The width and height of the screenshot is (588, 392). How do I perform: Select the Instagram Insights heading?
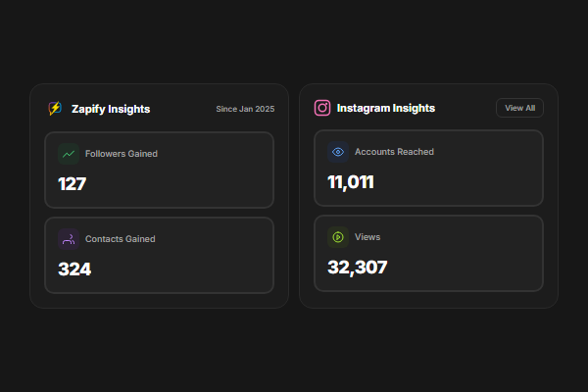[x=385, y=108]
